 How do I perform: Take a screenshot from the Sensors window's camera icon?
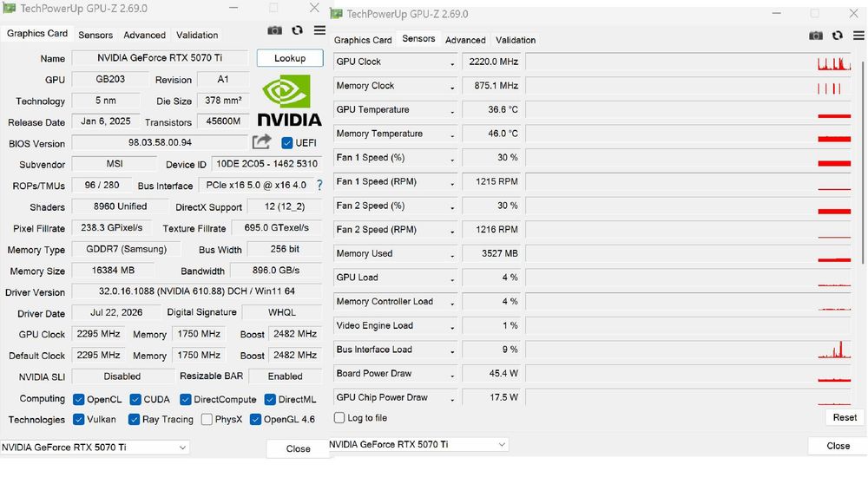[815, 36]
